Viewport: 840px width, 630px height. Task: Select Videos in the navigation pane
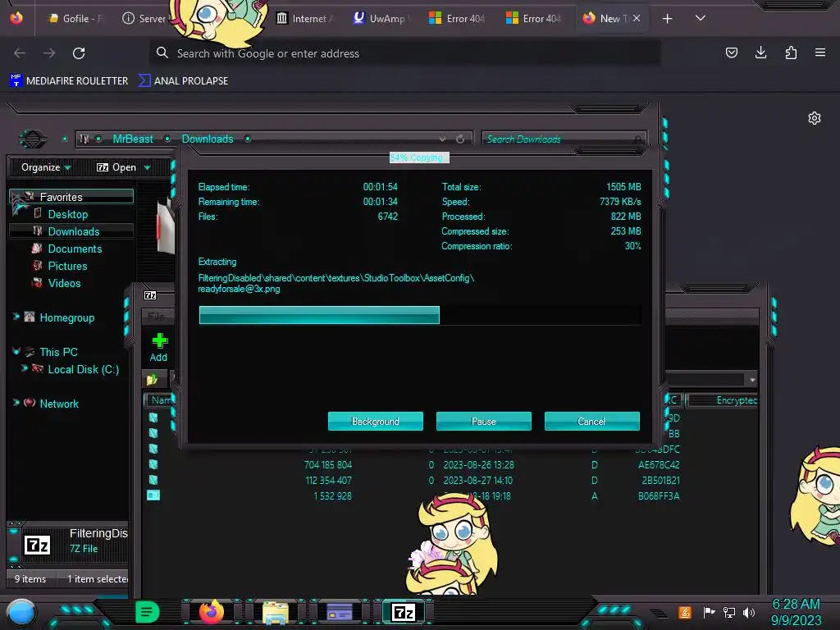coord(64,283)
